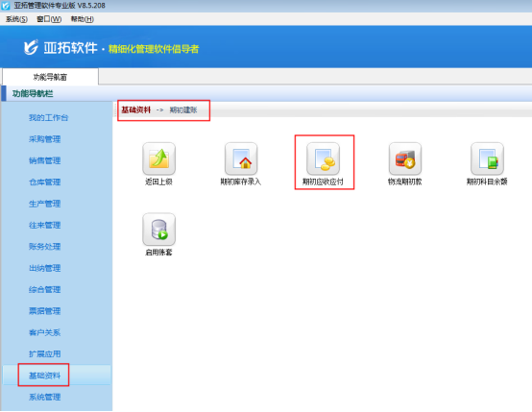Click the 启用账套 database icon
Image resolution: width=532 pixels, height=412 pixels.
[158, 230]
